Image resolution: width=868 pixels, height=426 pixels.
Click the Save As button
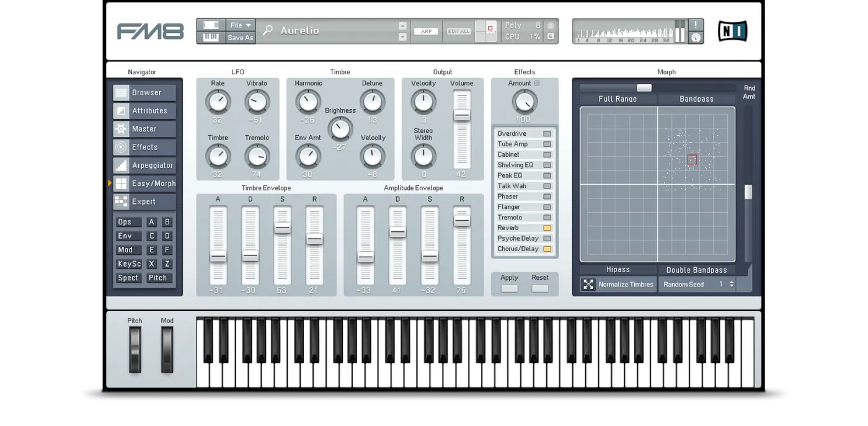[240, 38]
